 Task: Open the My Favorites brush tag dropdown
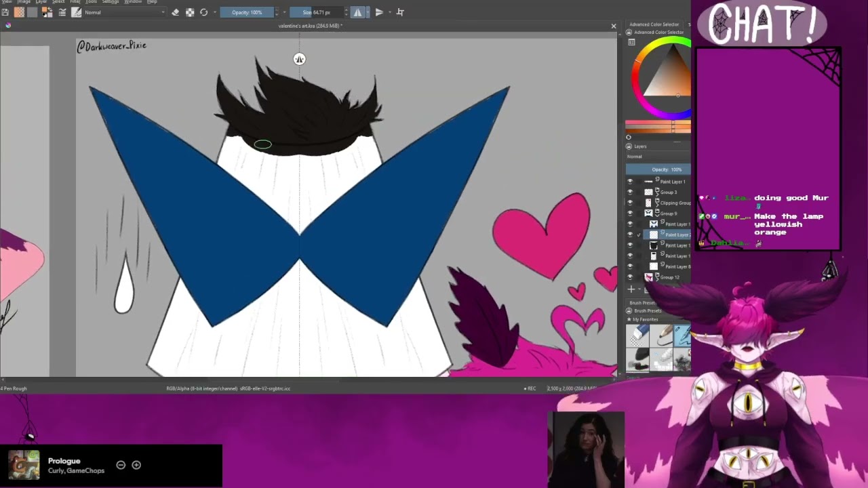pyautogui.click(x=658, y=319)
